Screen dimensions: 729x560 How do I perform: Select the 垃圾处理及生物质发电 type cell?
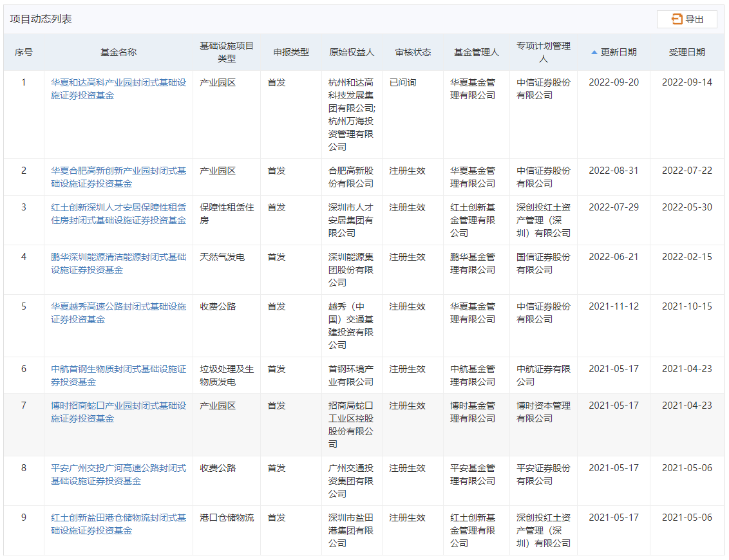(x=227, y=375)
